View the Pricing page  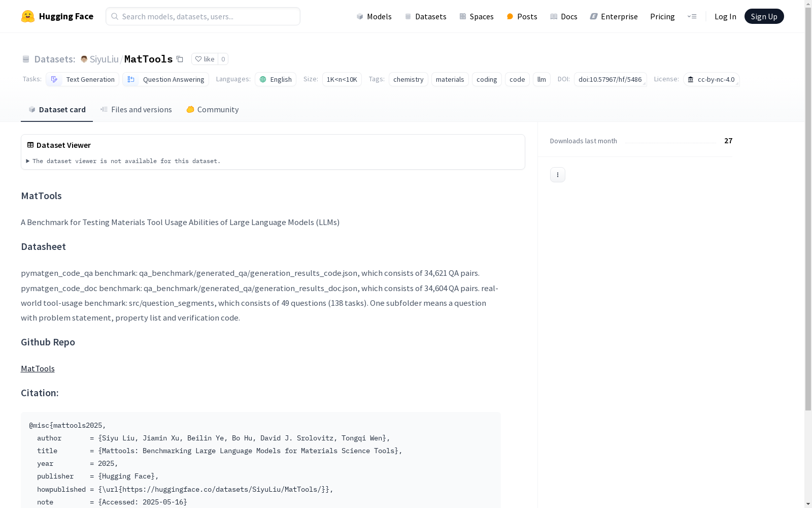point(662,16)
